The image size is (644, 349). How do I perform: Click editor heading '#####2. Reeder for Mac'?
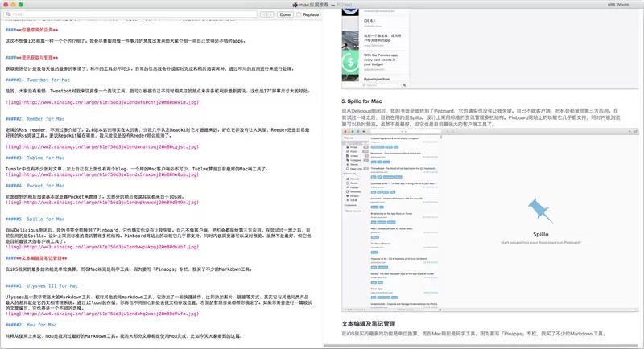click(35, 119)
